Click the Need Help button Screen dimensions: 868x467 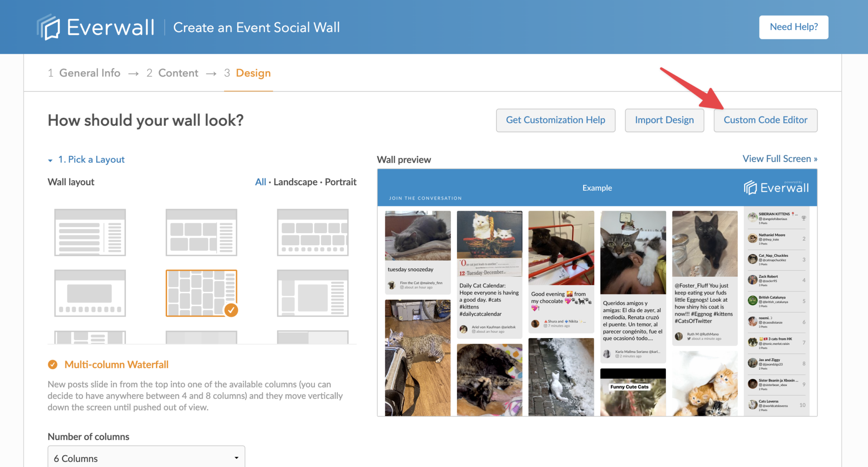793,27
